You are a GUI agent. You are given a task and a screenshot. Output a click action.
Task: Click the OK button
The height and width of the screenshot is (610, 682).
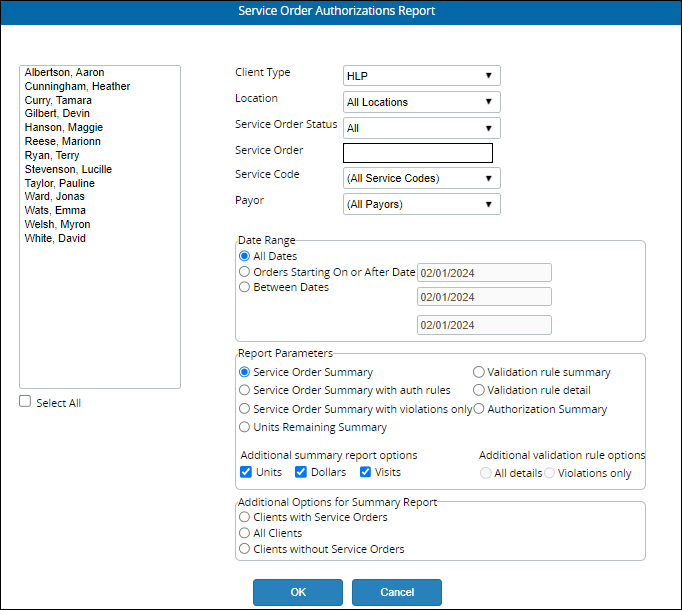pos(298,592)
